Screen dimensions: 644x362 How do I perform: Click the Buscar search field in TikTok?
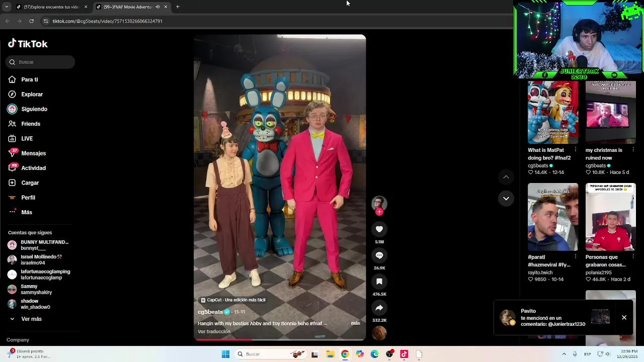coord(40,62)
